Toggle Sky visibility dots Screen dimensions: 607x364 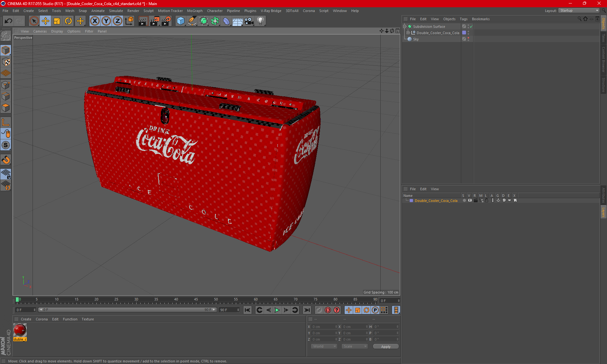coord(468,39)
